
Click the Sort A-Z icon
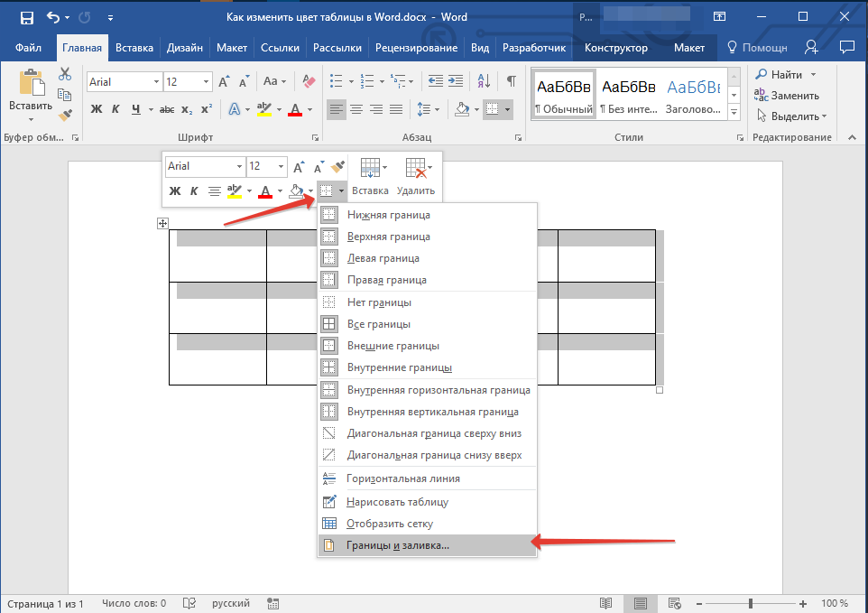pos(484,81)
